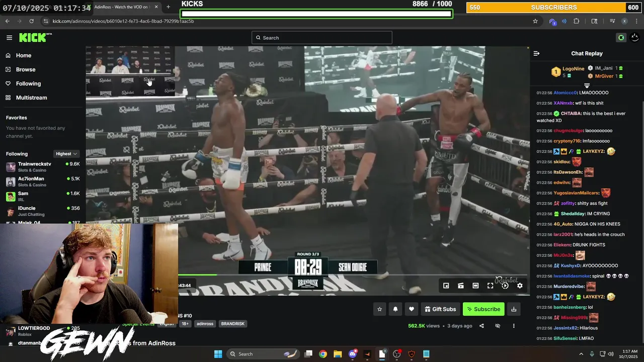Open Task View on taskbar
The width and height of the screenshot is (644, 362).
click(x=308, y=354)
